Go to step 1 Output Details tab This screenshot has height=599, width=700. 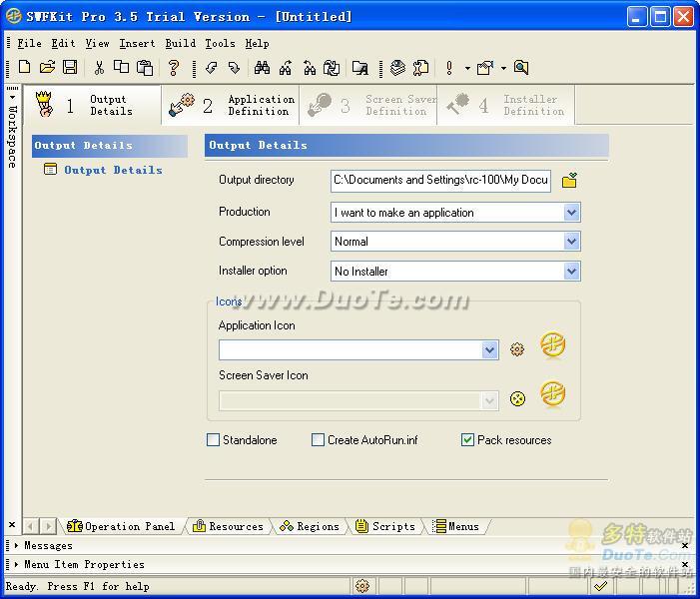point(92,106)
